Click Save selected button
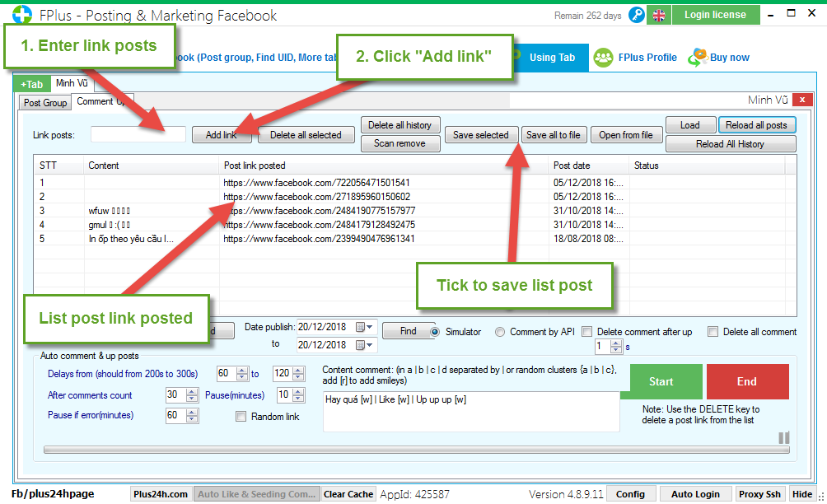The height and width of the screenshot is (504, 827). point(480,135)
